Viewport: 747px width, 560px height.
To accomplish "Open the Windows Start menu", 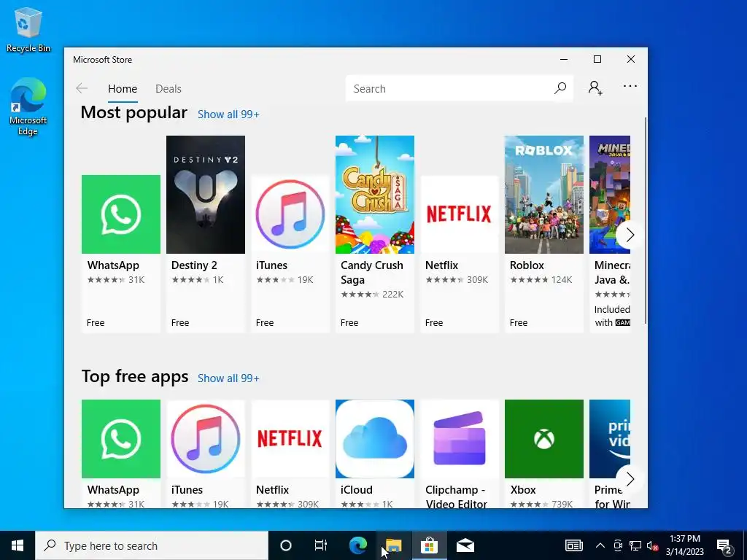I will pos(18,545).
